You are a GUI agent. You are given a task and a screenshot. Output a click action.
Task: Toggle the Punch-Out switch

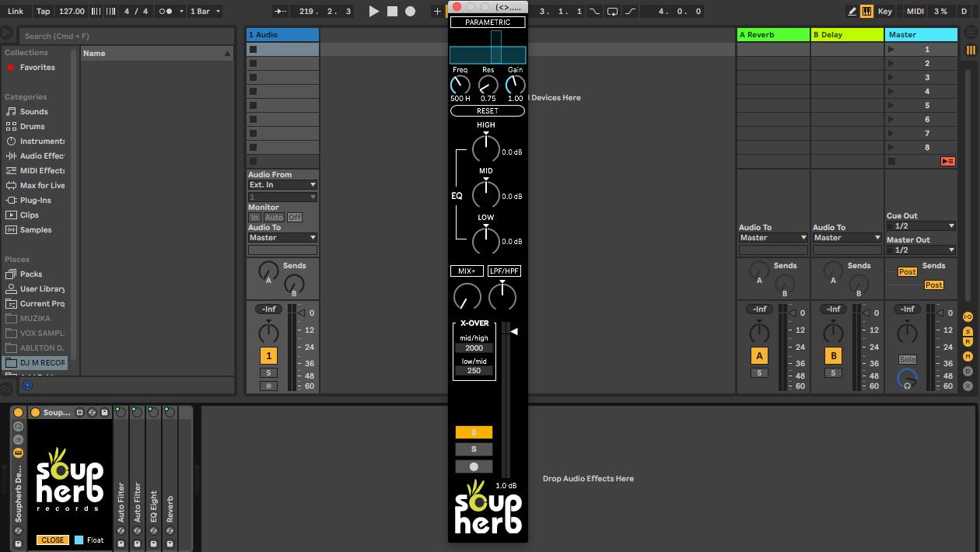click(x=629, y=11)
